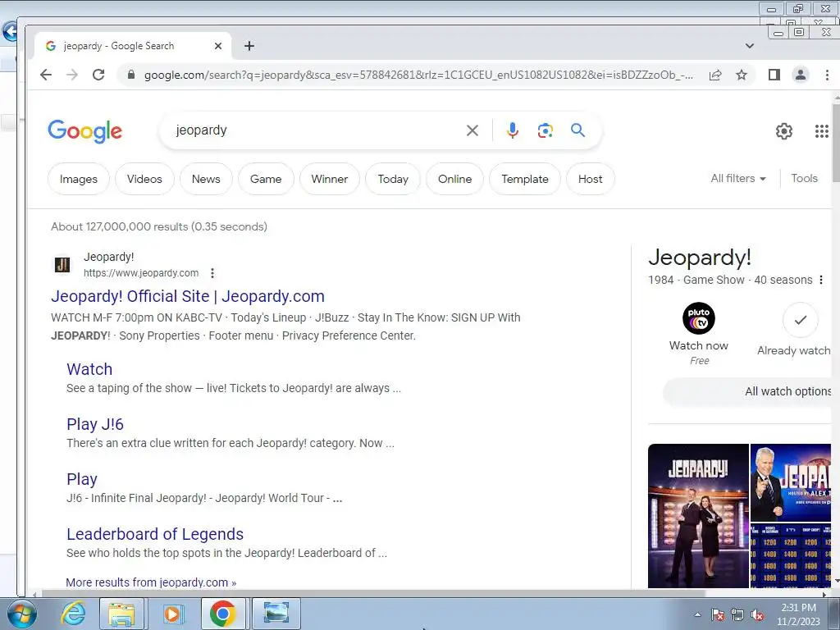Image resolution: width=840 pixels, height=630 pixels.
Task: Show hidden system tray icons
Action: click(697, 614)
